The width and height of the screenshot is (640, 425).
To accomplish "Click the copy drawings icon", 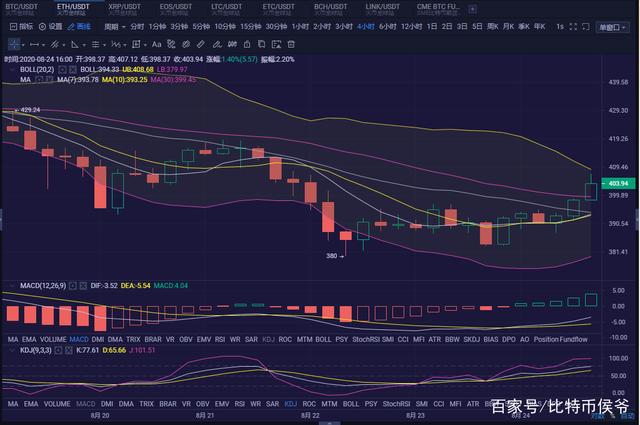I will [x=261, y=45].
